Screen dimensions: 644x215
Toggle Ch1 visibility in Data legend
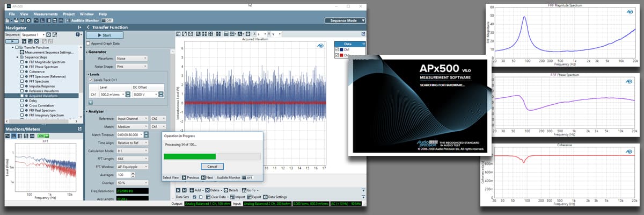(337, 49)
